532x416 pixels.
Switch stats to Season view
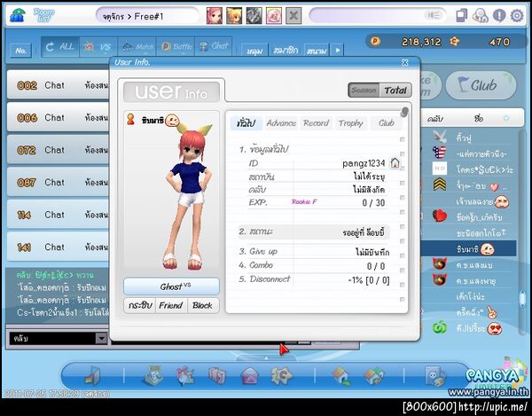[364, 90]
